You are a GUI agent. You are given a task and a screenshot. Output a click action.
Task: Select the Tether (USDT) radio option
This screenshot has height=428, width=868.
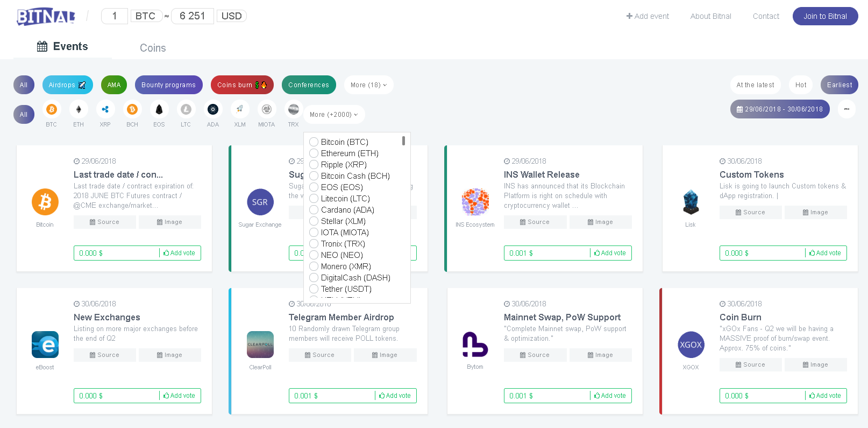(314, 289)
